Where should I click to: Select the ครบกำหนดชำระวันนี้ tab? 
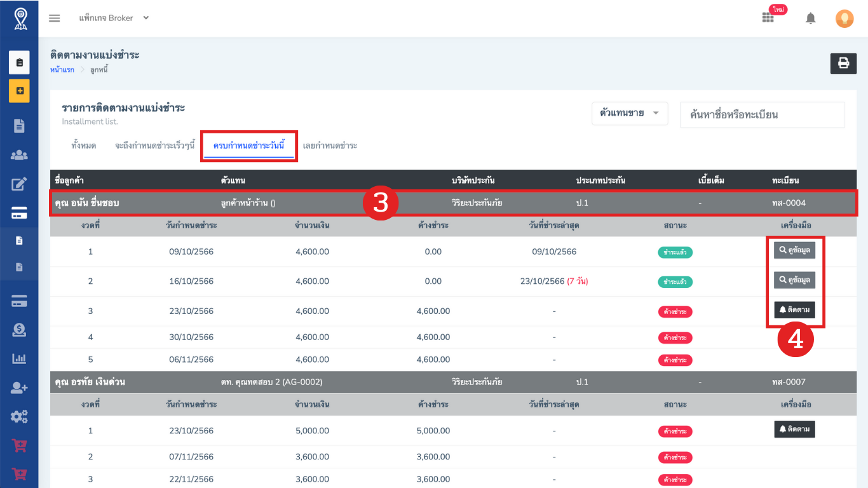249,146
